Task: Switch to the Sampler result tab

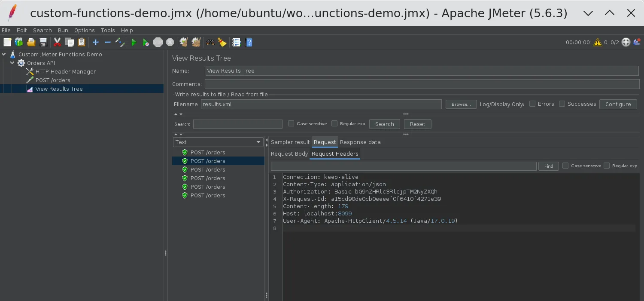Action: (x=290, y=142)
